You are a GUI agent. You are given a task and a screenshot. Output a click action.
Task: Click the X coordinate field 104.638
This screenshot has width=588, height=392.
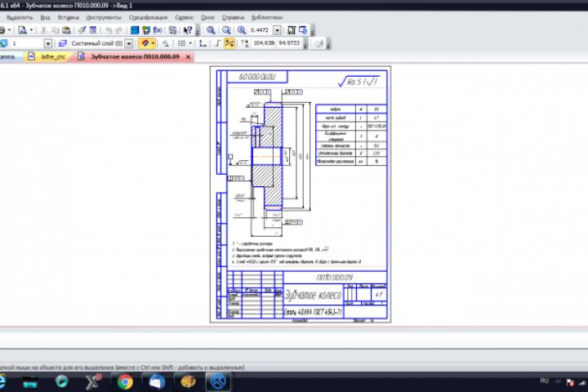point(264,42)
